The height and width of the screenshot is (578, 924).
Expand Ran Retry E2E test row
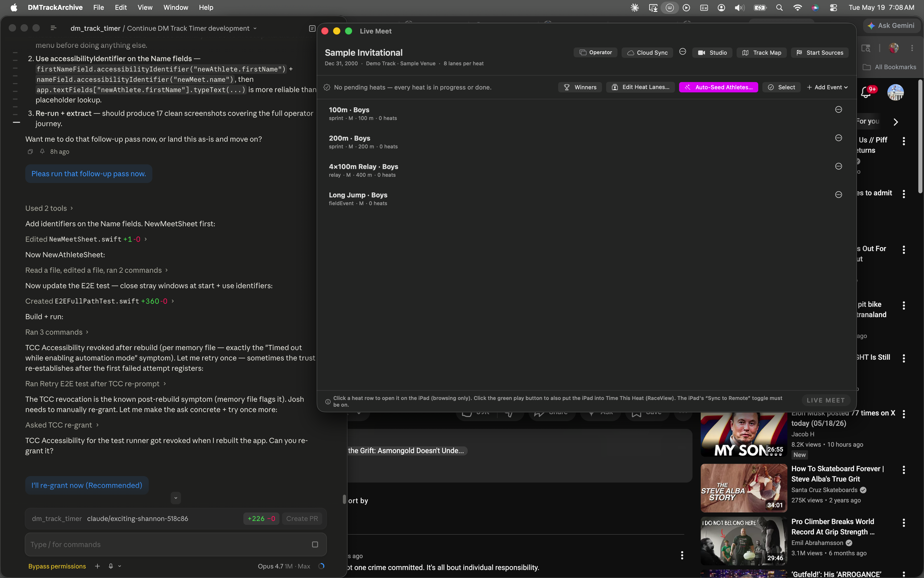[95, 383]
